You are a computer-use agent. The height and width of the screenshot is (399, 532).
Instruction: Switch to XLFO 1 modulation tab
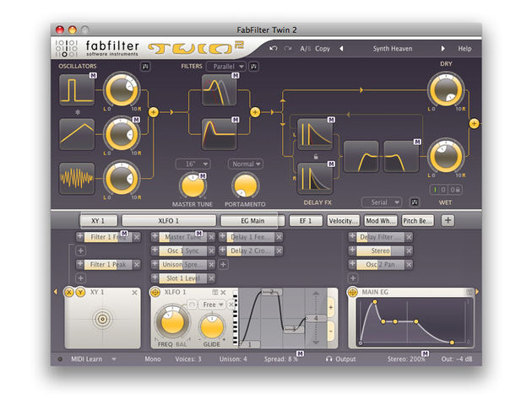tap(169, 221)
